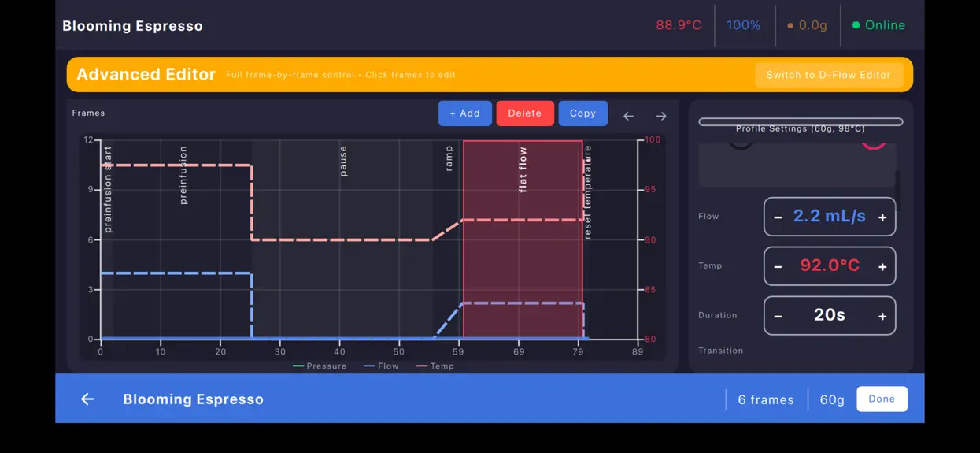Select the pause frame in the chart
Image resolution: width=980 pixels, height=453 pixels.
click(x=342, y=240)
